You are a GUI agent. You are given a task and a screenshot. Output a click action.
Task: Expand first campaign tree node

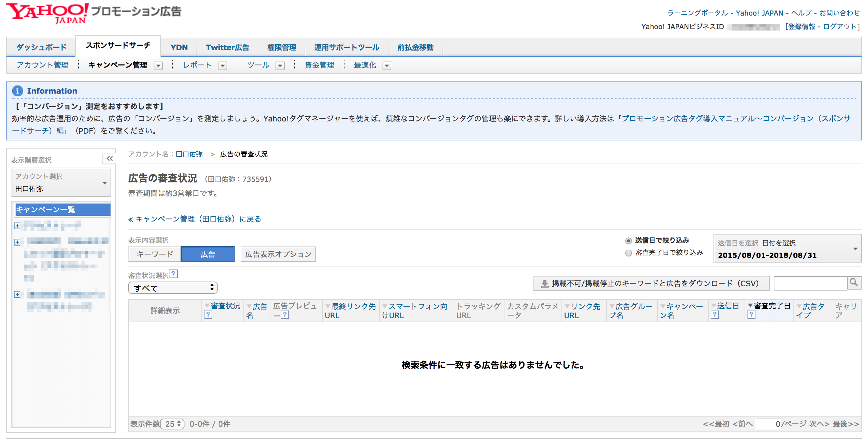click(x=17, y=226)
